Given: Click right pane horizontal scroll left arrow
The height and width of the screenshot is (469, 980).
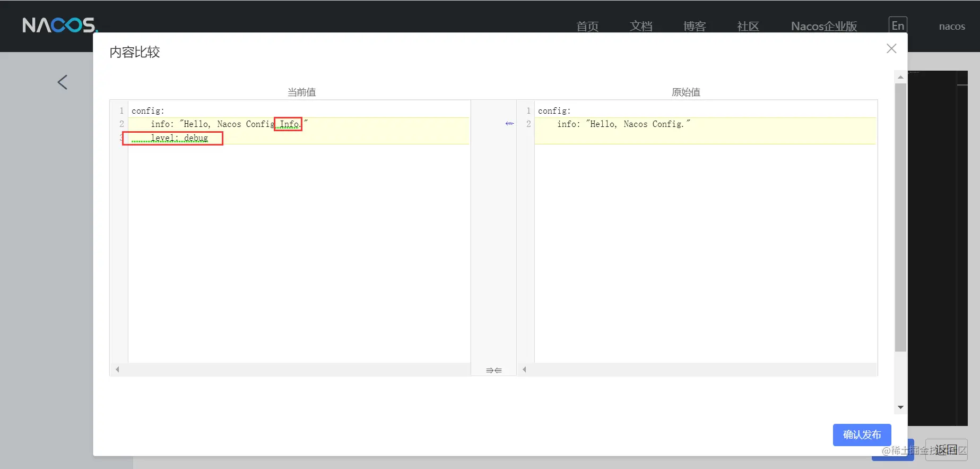Looking at the screenshot, I should 524,369.
